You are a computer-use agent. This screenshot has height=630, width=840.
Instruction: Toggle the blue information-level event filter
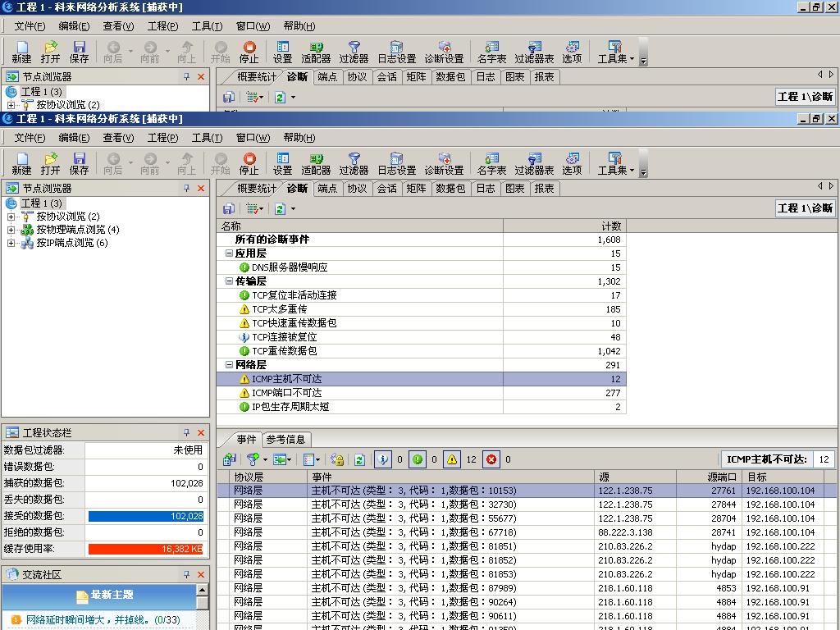click(383, 459)
